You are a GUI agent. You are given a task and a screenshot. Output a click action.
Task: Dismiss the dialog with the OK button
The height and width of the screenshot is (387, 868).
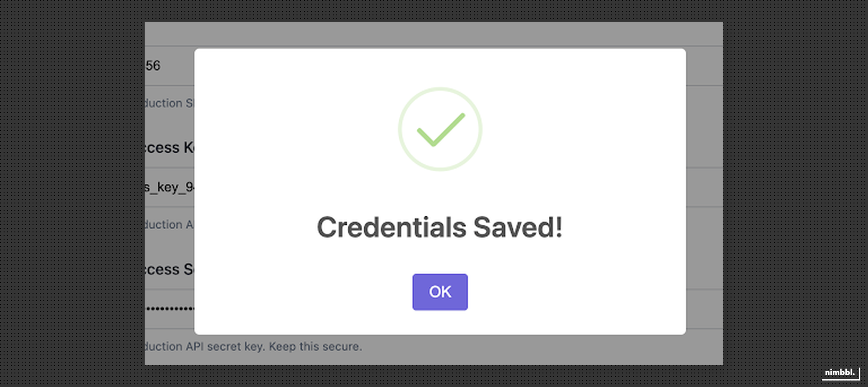click(439, 292)
